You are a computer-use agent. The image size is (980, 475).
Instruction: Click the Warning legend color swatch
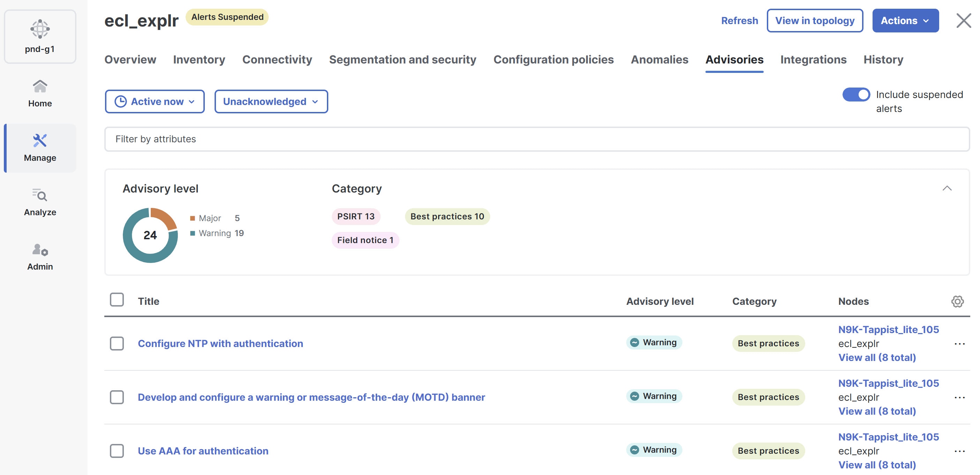pos(193,233)
